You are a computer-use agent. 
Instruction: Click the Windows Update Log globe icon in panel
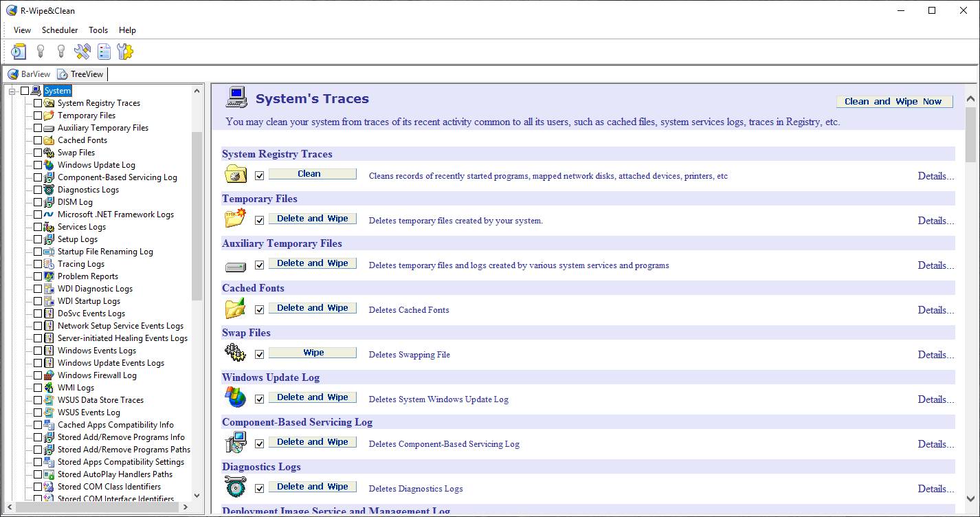(236, 398)
